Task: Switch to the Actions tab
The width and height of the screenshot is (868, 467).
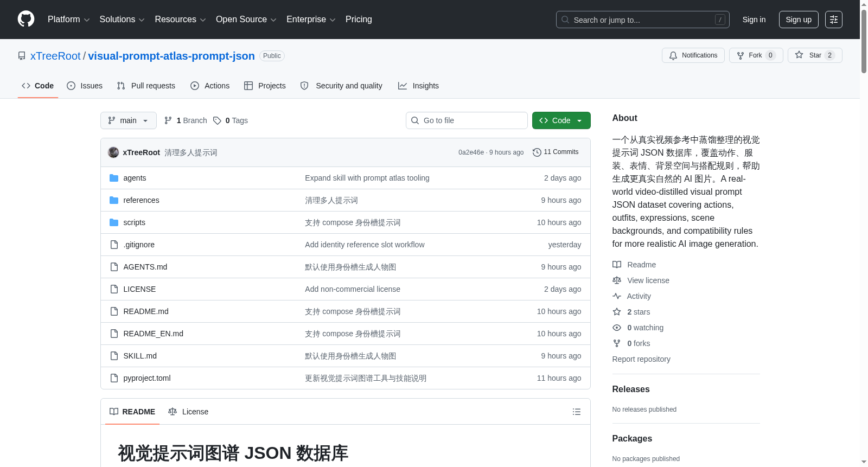Action: [210, 86]
